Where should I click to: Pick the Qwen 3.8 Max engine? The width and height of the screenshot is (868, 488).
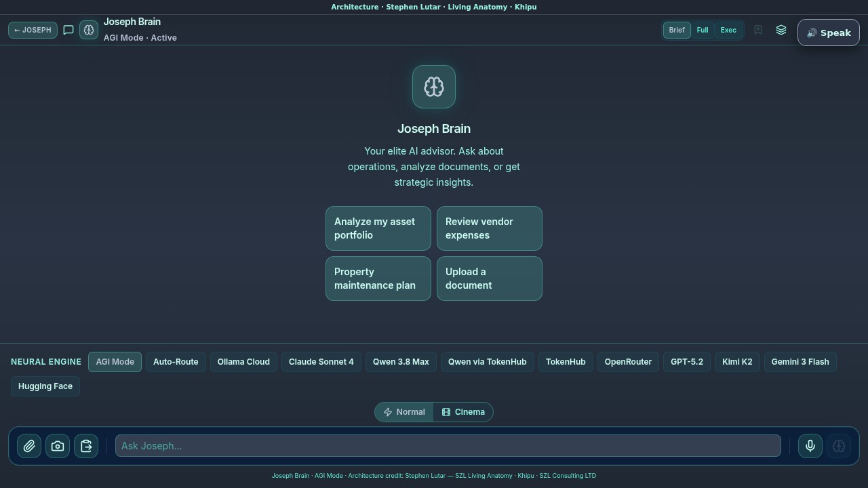[401, 362]
